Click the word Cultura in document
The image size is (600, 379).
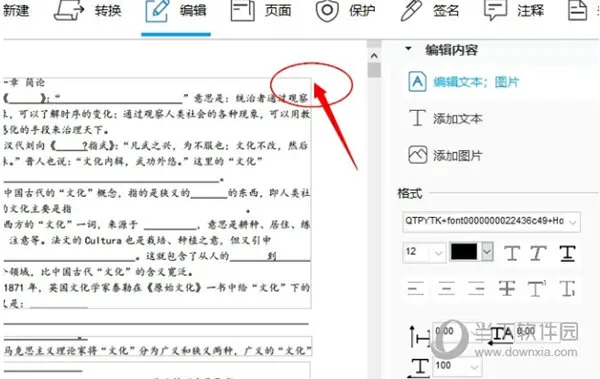pos(103,240)
